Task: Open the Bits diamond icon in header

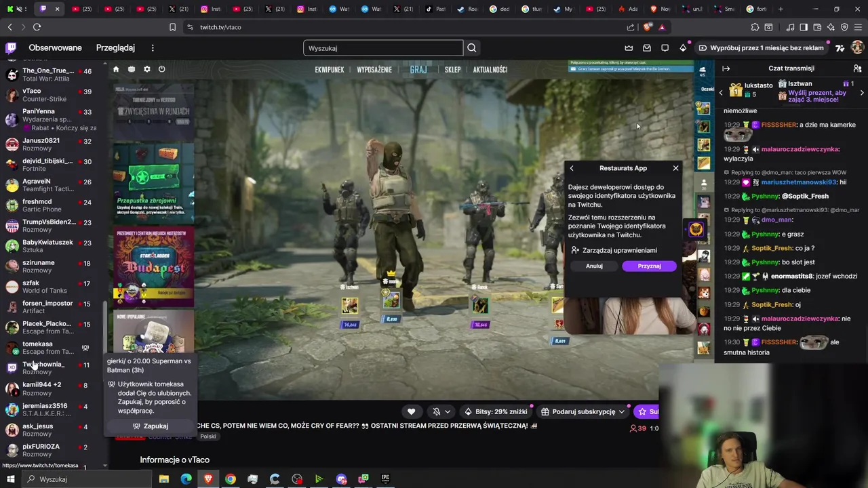Action: pyautogui.click(x=683, y=48)
